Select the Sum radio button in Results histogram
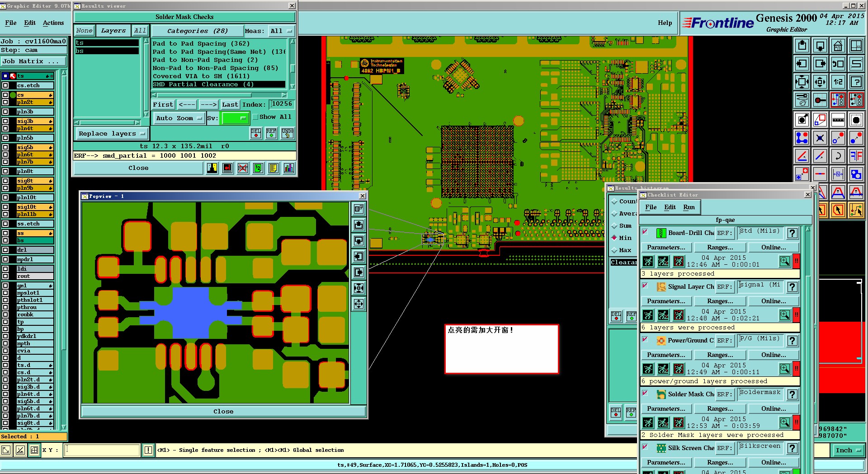The width and height of the screenshot is (868, 474). tap(614, 226)
